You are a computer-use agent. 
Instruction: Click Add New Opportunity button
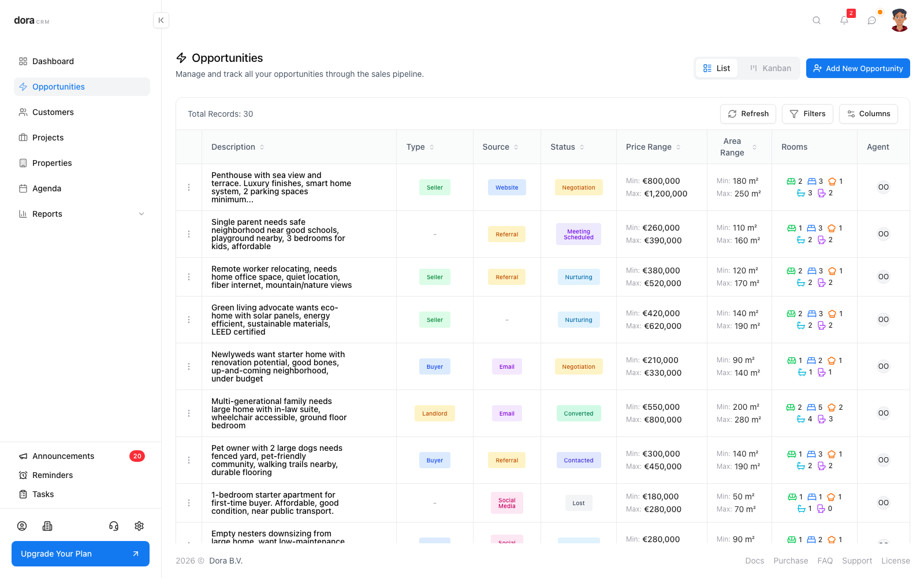[858, 68]
